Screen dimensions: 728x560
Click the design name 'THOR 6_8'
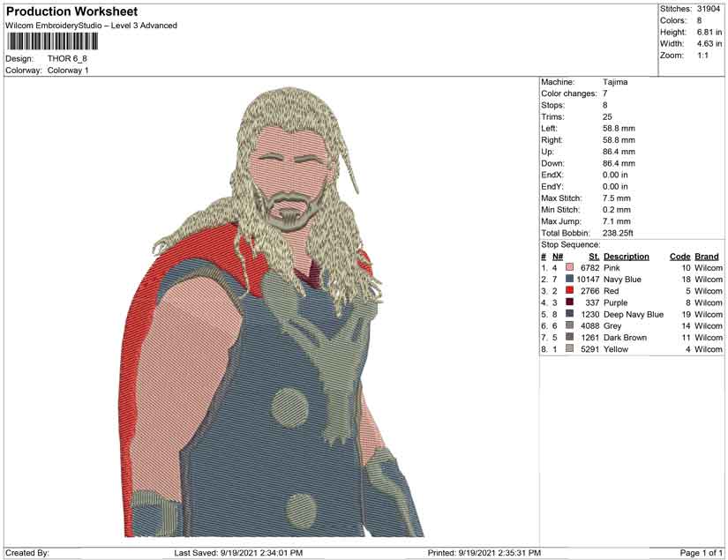pyautogui.click(x=67, y=59)
